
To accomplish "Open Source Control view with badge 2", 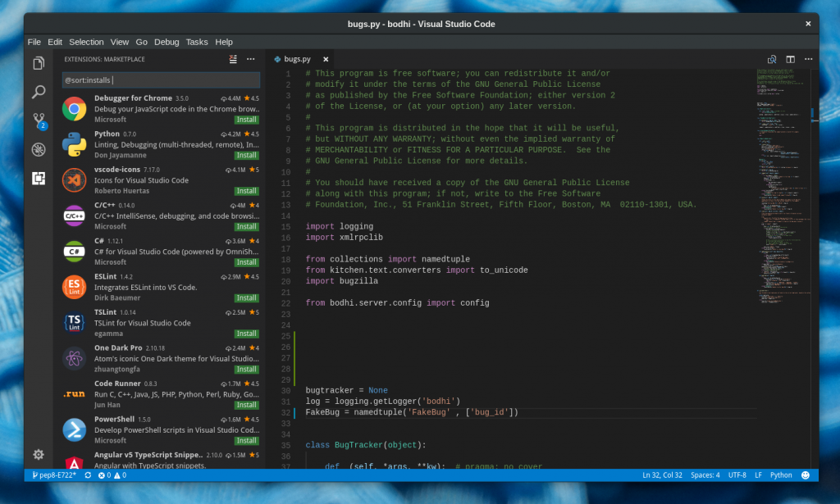I will [x=39, y=120].
